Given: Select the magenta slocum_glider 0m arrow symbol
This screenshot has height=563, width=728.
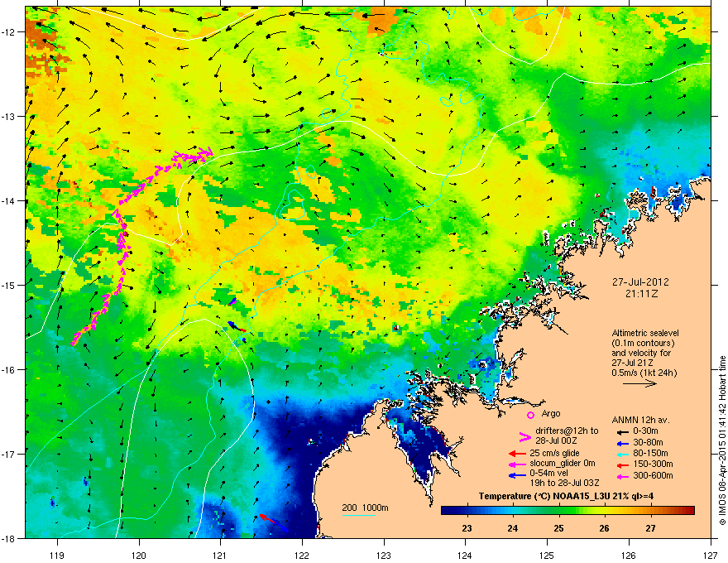Looking at the screenshot, I should pyautogui.click(x=517, y=464).
